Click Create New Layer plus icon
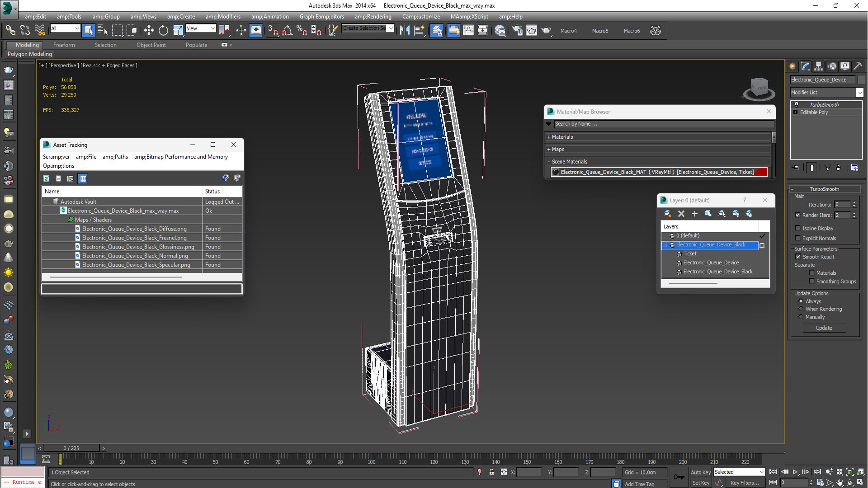The width and height of the screenshot is (868, 488). coord(695,214)
